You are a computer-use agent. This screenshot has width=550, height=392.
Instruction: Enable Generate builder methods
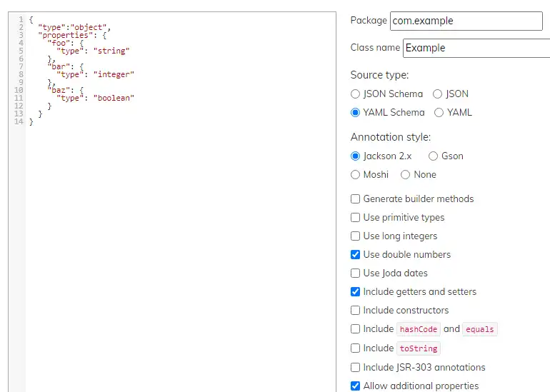click(x=356, y=199)
